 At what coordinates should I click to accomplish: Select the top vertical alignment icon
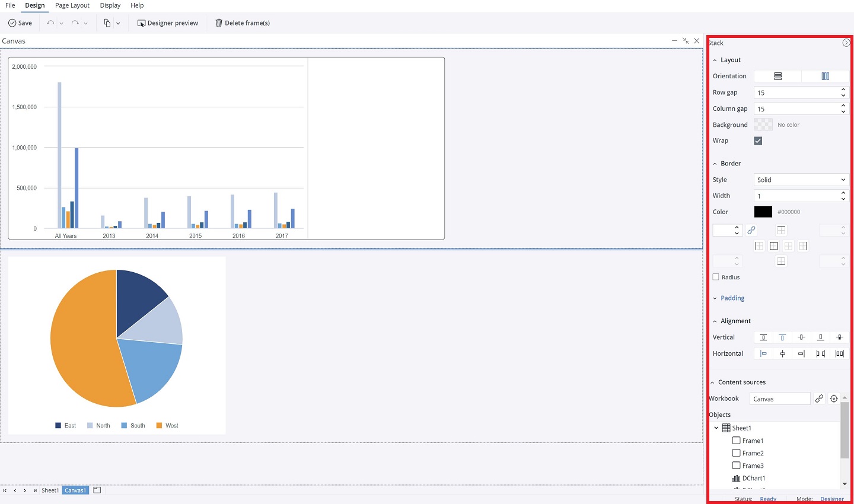pos(782,337)
